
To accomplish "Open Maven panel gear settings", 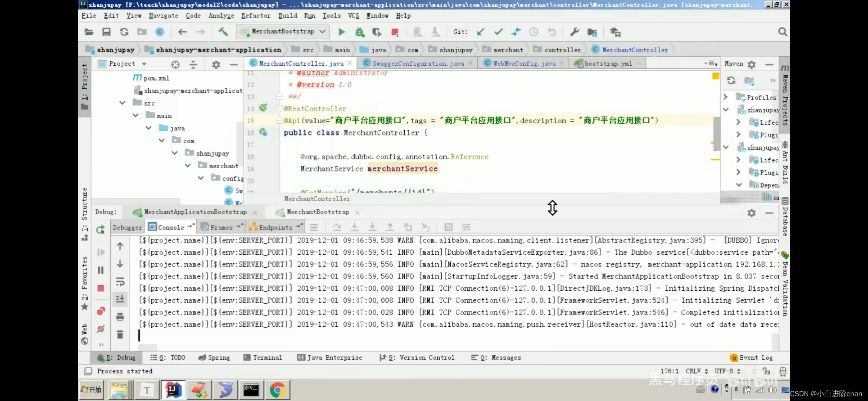I will tap(752, 64).
